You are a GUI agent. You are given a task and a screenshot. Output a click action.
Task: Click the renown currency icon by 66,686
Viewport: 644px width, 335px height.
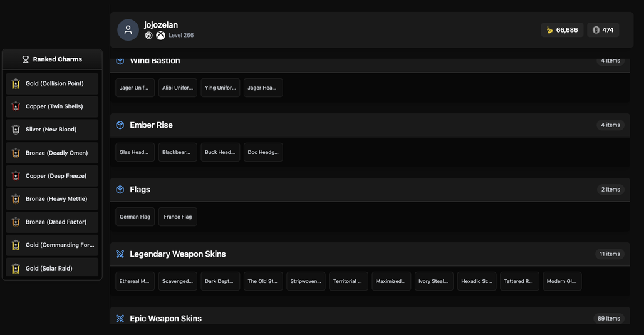point(549,30)
